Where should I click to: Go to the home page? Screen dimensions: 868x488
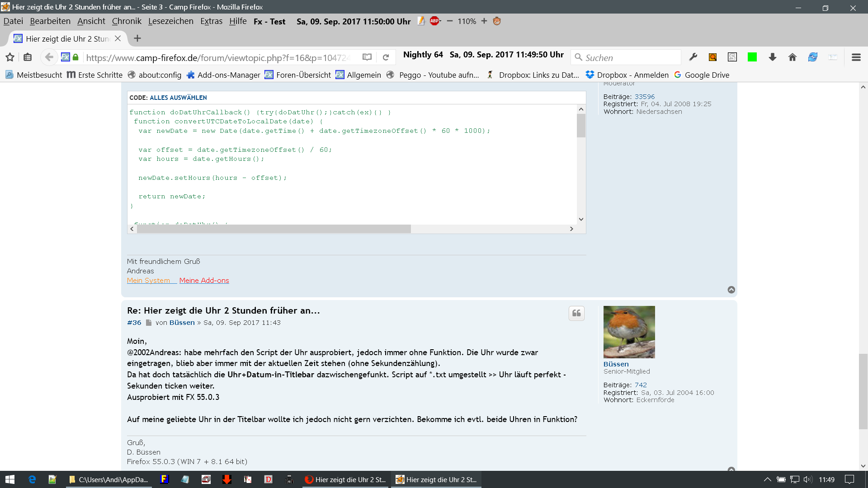click(x=792, y=57)
